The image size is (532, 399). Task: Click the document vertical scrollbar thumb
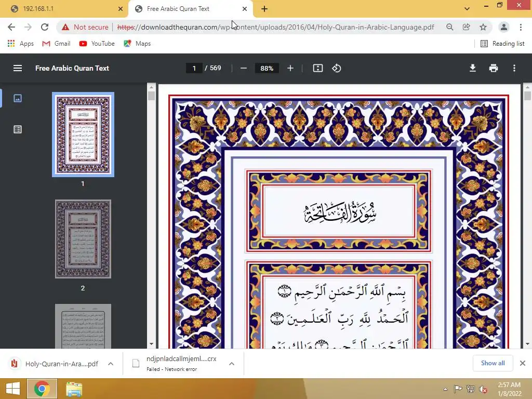[x=527, y=96]
